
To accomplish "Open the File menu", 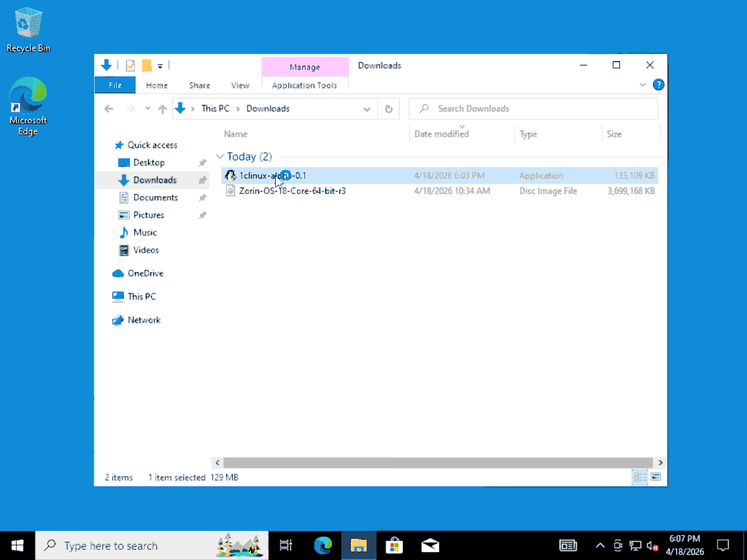I will tap(115, 85).
